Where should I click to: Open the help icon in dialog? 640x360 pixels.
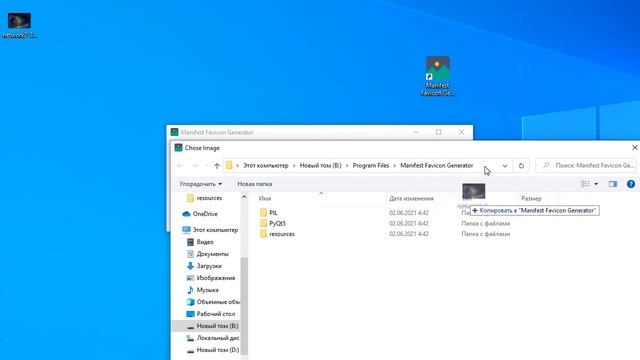tap(631, 184)
